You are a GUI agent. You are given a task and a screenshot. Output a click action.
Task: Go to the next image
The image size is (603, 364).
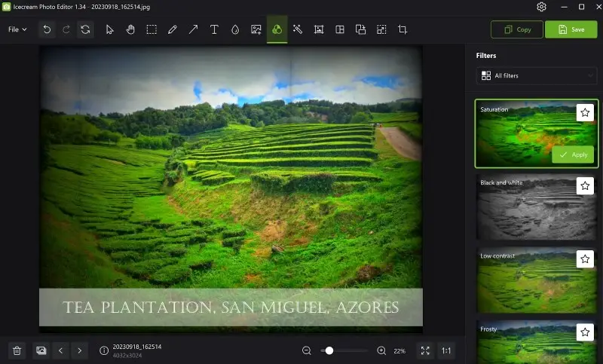click(x=80, y=350)
